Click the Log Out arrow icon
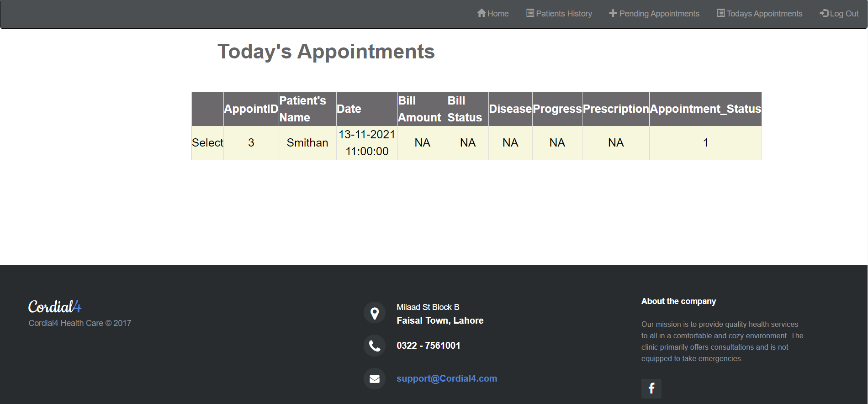The height and width of the screenshot is (404, 868). (824, 13)
